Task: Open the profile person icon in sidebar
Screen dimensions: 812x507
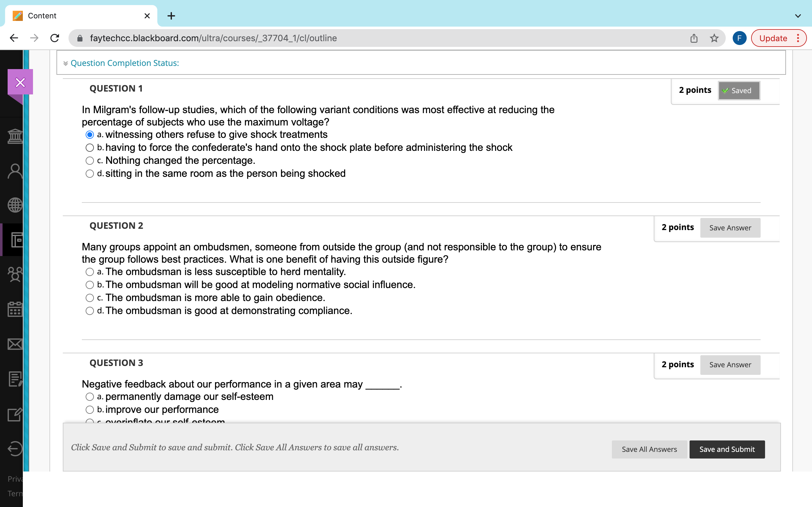Action: [15, 171]
